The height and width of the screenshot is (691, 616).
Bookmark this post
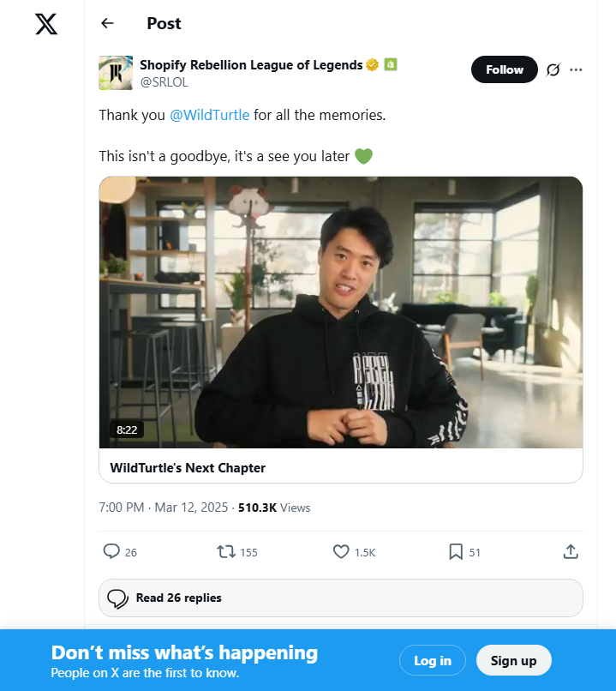(x=456, y=552)
